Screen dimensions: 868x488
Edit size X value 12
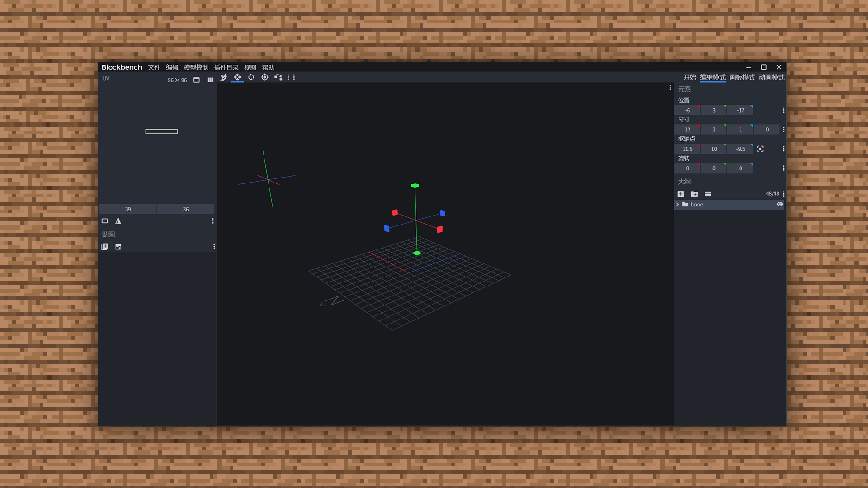tap(687, 130)
